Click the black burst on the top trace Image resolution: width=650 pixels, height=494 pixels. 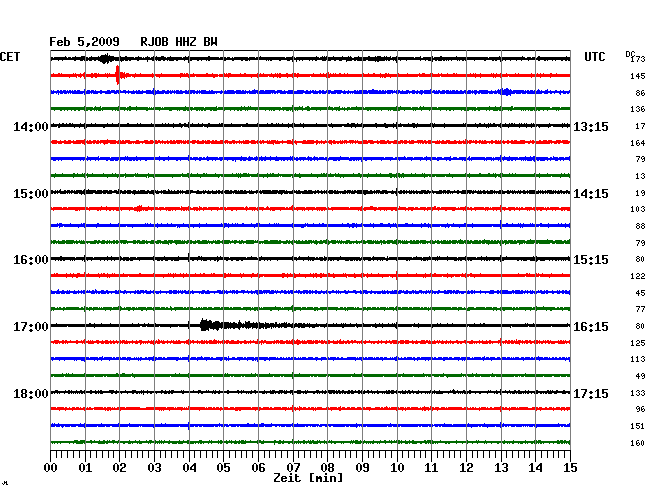[x=106, y=58]
